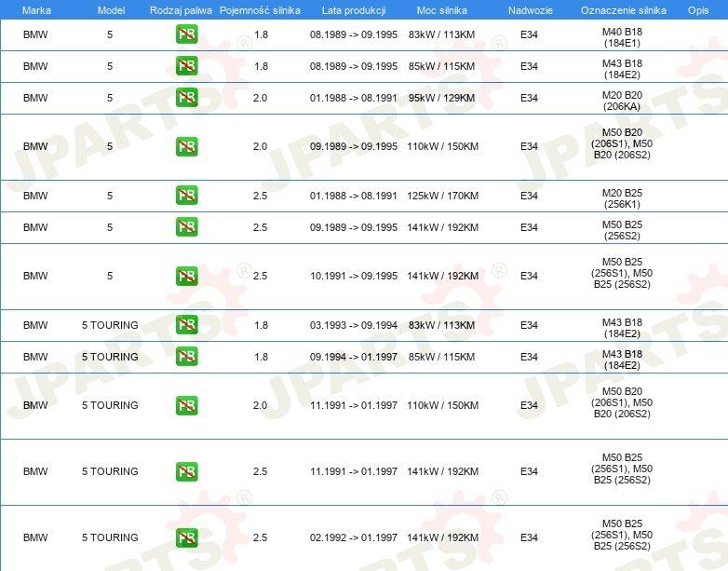Select fuel icon in BMW 5 110kW / 150KM 09.1989 row
Screen dimensions: 728x571
point(186,146)
